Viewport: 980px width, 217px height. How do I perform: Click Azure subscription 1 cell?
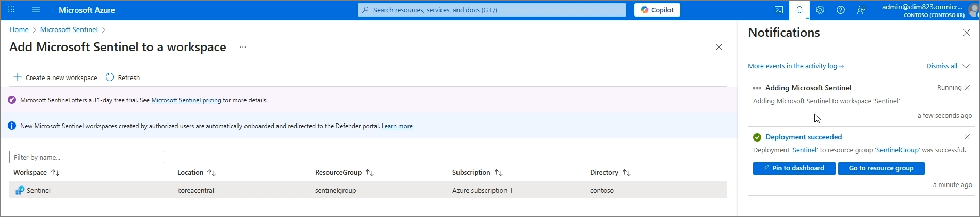[482, 190]
